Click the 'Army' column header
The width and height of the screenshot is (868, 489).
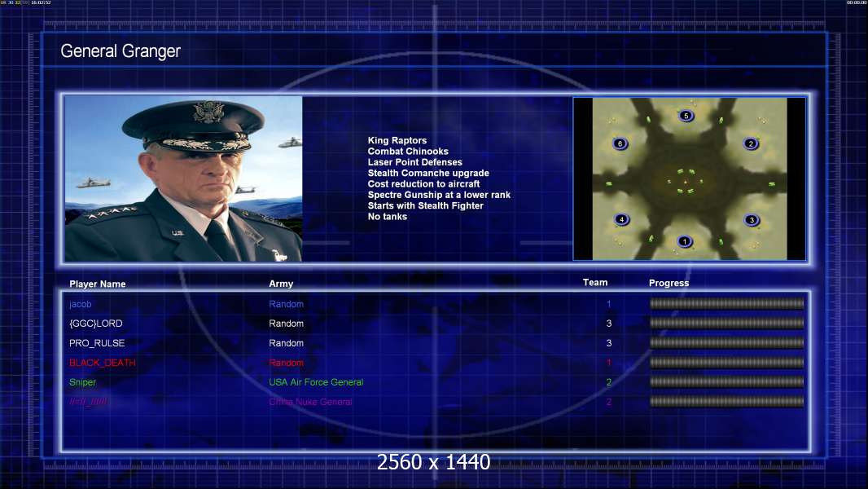[281, 284]
